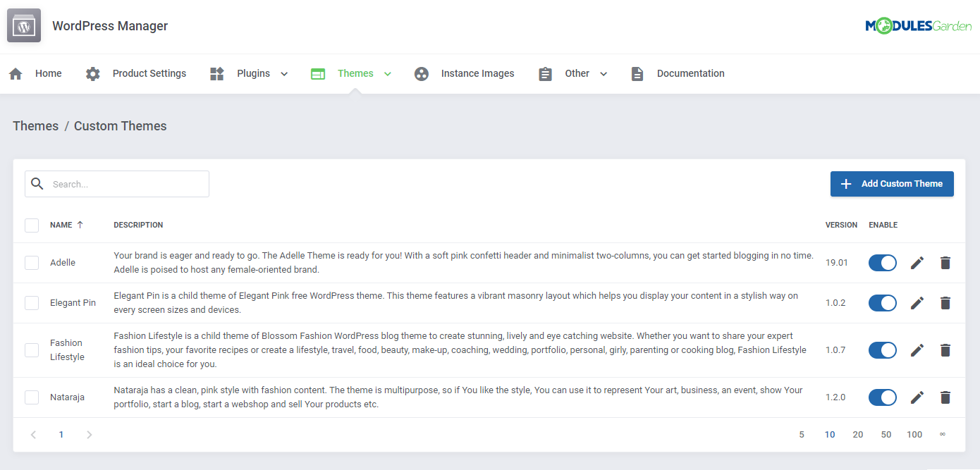The width and height of the screenshot is (980, 470).
Task: Switch to the Themes navigation tab
Action: [354, 73]
